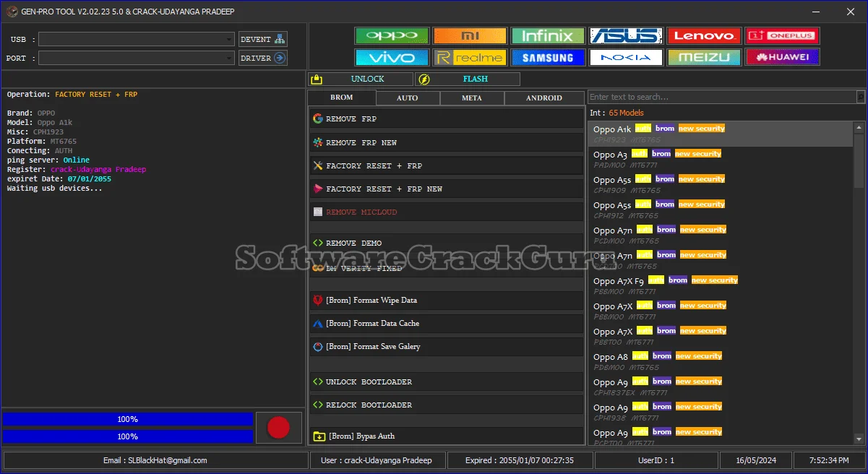Run the REMOVE FRP NEW operation
The height and width of the screenshot is (474, 868).
point(447,142)
